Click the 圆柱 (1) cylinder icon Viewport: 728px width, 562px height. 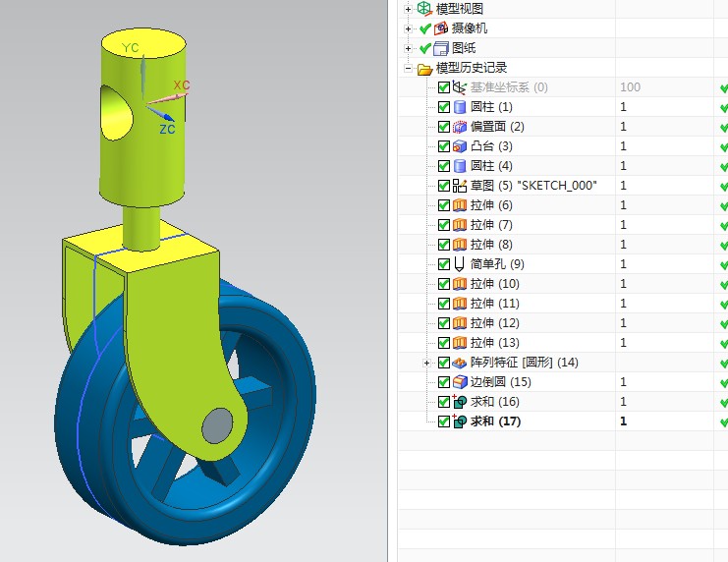(459, 107)
